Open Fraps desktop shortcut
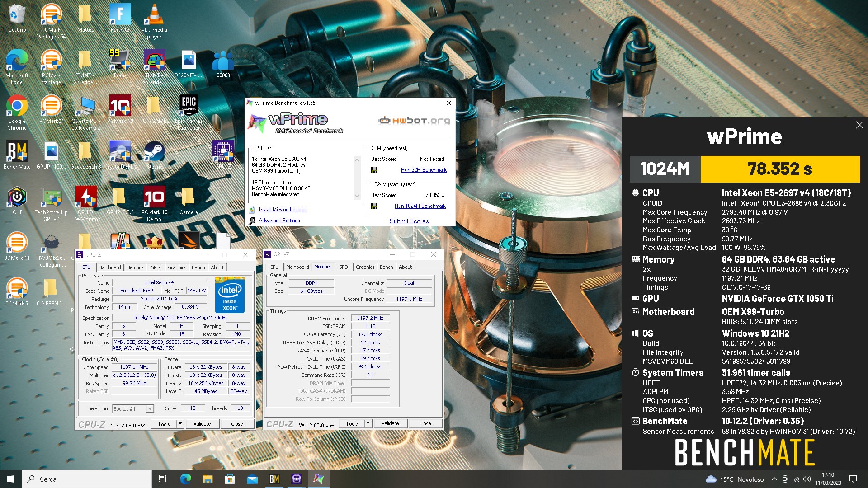868x488 pixels. coord(120,64)
